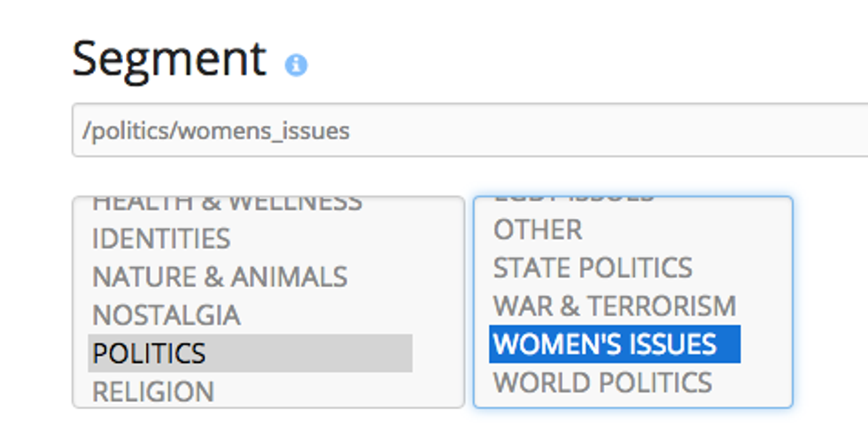This screenshot has height=441, width=868.
Task: Choose RELIGION in the left list
Action: pyautogui.click(x=153, y=391)
